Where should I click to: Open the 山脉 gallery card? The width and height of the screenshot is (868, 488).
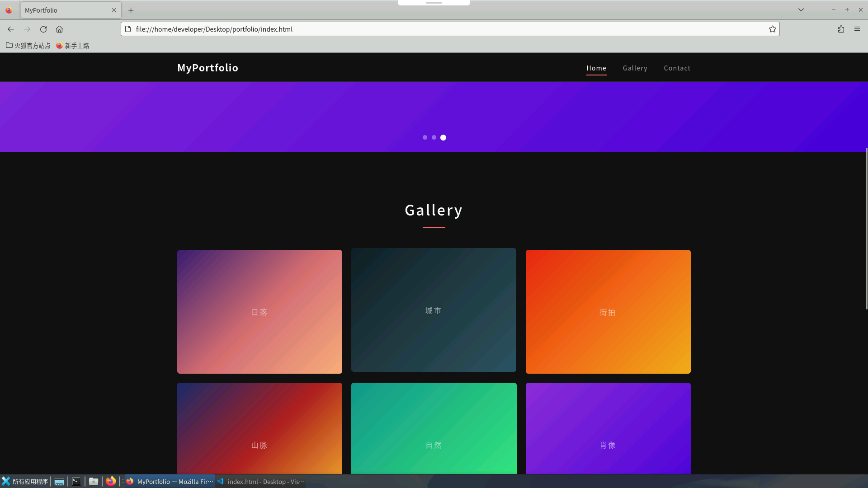[259, 428]
